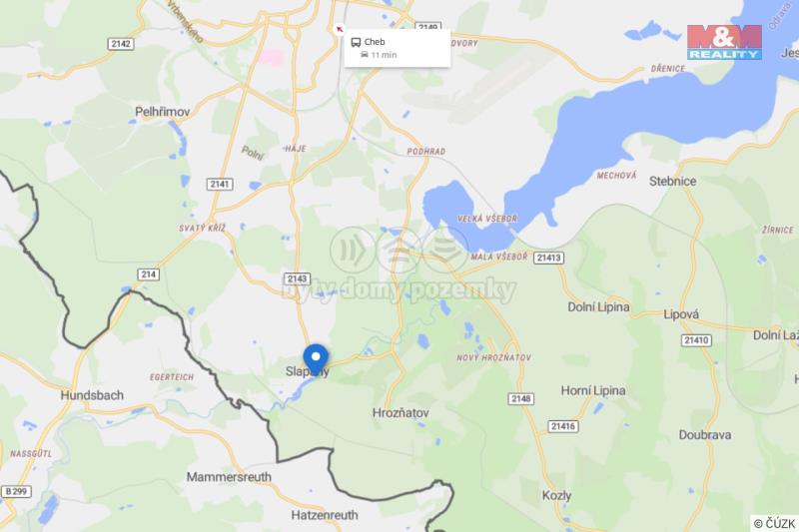Click the M&M Reality logo
This screenshot has height=532, width=799.
point(724,42)
